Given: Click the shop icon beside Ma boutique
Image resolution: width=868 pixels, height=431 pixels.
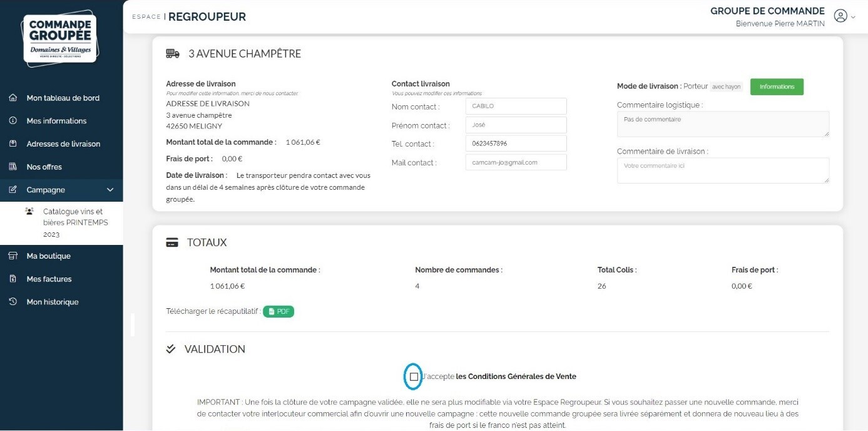Looking at the screenshot, I should [13, 256].
